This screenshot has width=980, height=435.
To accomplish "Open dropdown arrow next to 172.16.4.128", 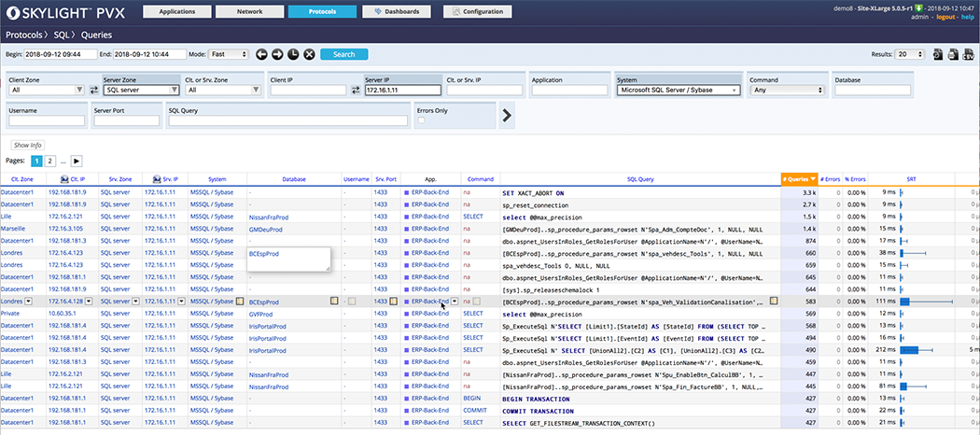I will click(89, 302).
